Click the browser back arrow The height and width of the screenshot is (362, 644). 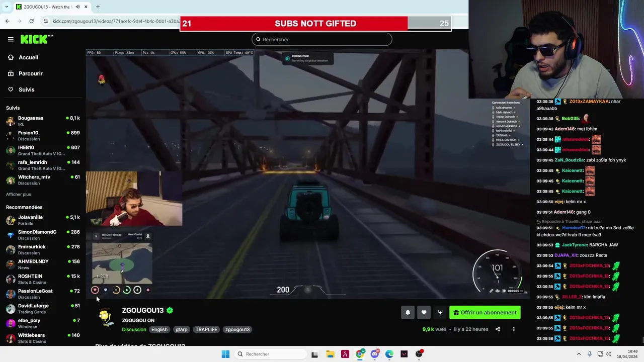(x=7, y=21)
